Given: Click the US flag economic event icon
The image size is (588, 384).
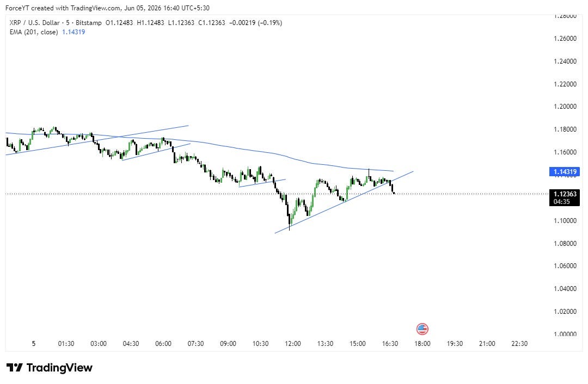Looking at the screenshot, I should [422, 329].
